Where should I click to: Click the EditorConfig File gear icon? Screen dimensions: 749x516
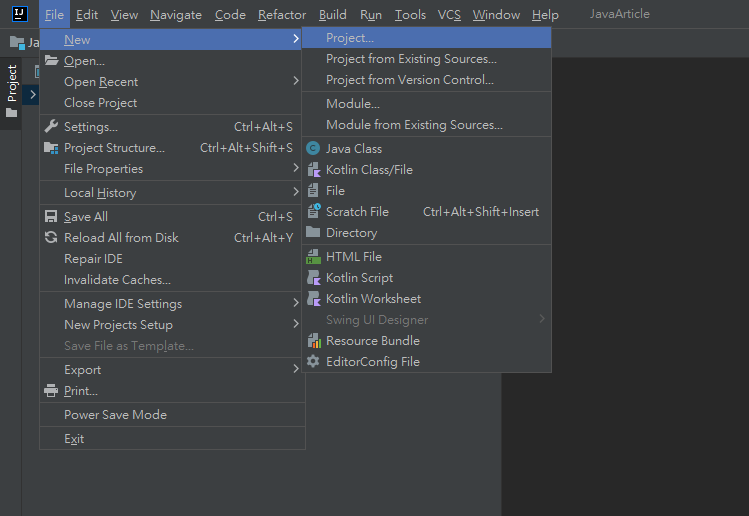[x=313, y=361]
